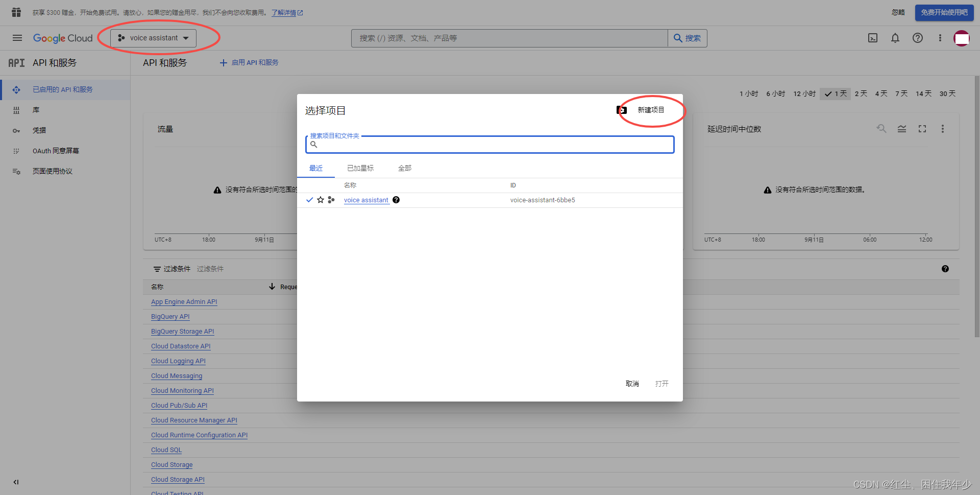
Task: Open the three-dot settings menu in header
Action: [x=940, y=38]
